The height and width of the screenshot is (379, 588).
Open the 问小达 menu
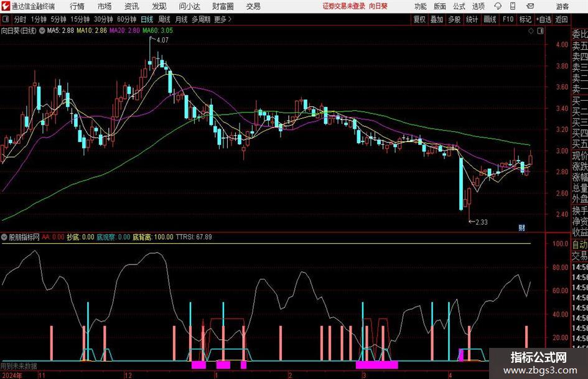coord(189,6)
